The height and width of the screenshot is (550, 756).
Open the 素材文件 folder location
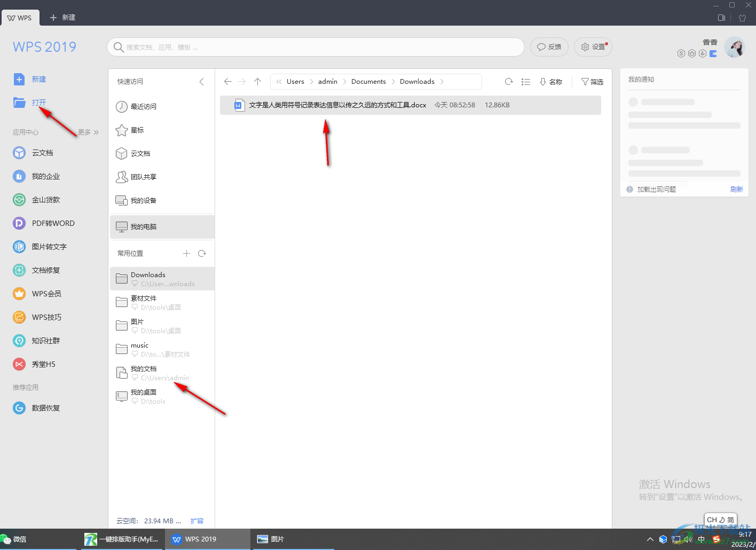tap(162, 302)
